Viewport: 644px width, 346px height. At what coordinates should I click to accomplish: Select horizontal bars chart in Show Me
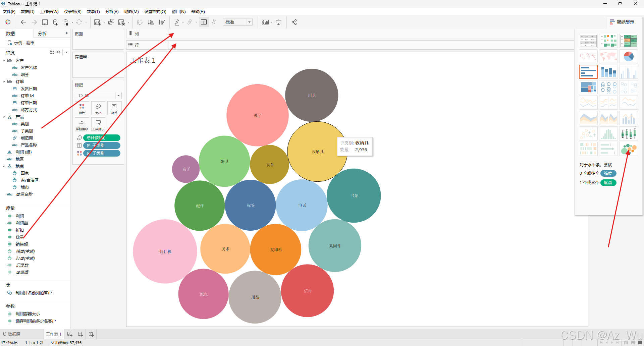588,72
